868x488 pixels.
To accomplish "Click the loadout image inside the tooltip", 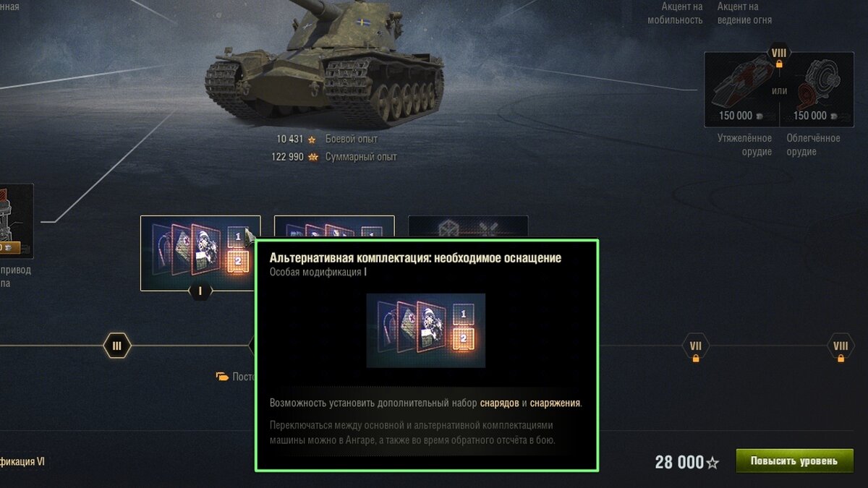I will pos(426,330).
